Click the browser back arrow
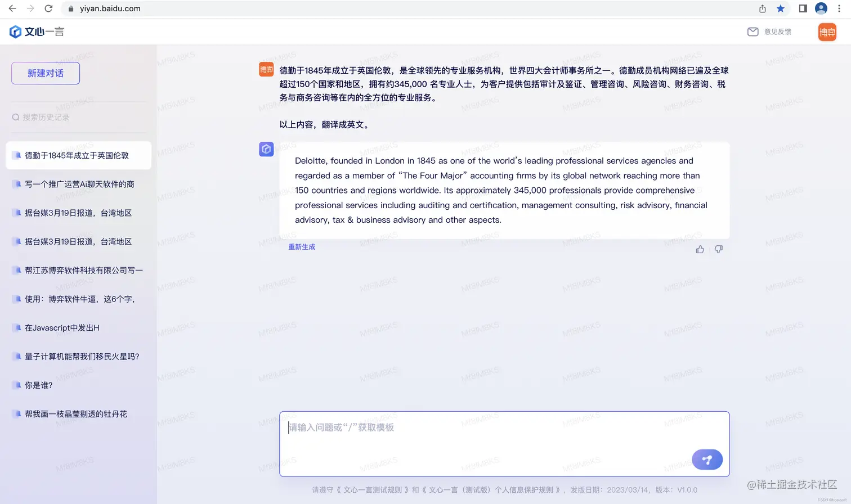 (x=12, y=8)
